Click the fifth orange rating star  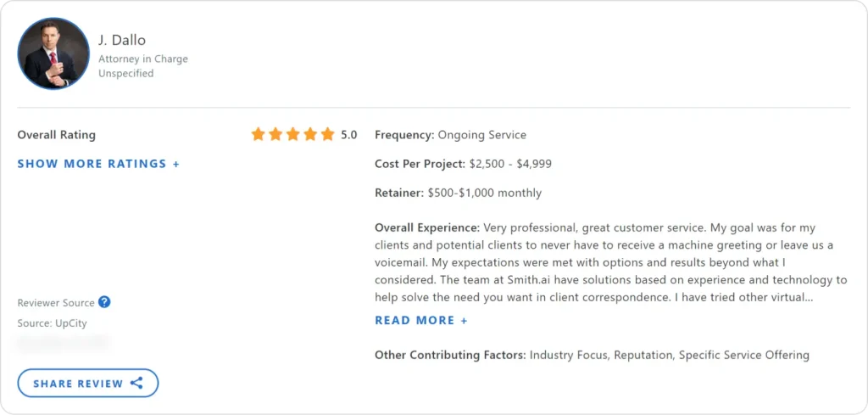point(327,134)
